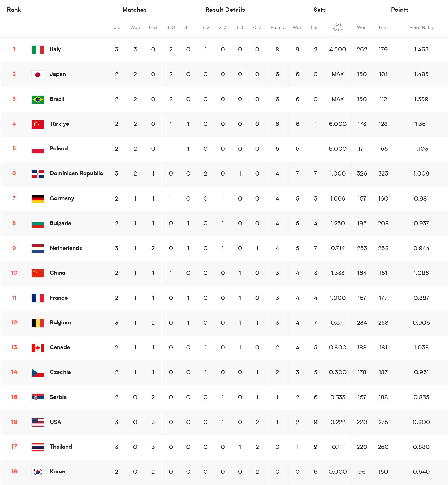The image size is (448, 485).
Task: Click the Italy flag icon
Action: coord(37,50)
